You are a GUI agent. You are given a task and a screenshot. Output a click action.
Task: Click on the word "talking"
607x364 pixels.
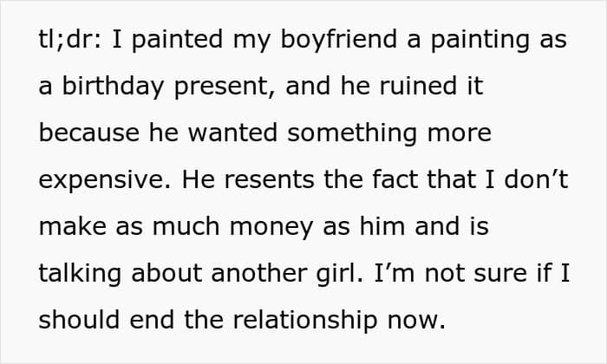[x=80, y=275]
